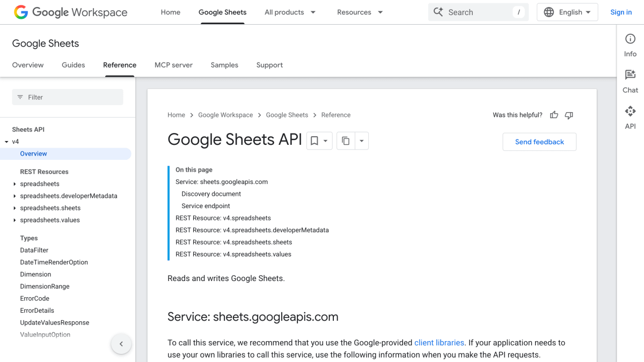Click the Google Workspace logo
The height and width of the screenshot is (362, 644).
[70, 12]
